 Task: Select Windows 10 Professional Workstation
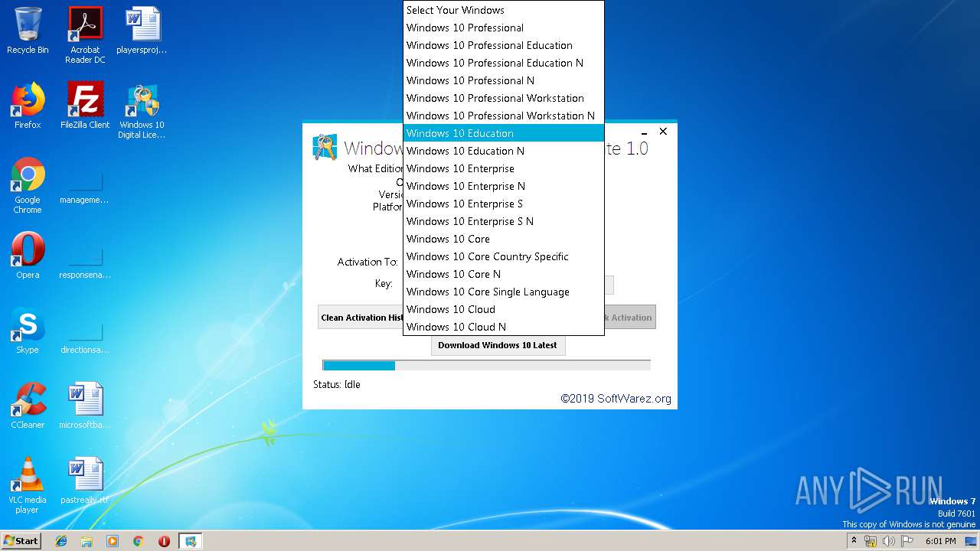pyautogui.click(x=504, y=98)
